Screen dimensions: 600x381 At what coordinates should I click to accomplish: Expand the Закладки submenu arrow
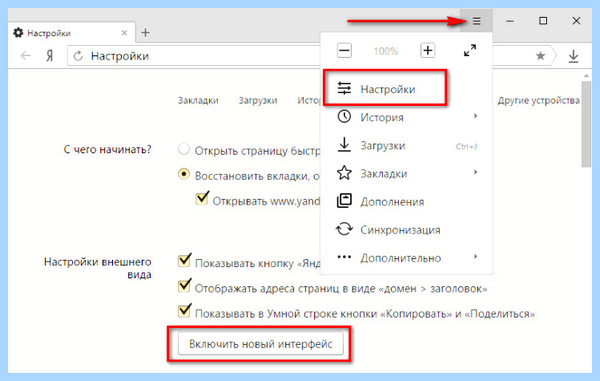click(475, 172)
